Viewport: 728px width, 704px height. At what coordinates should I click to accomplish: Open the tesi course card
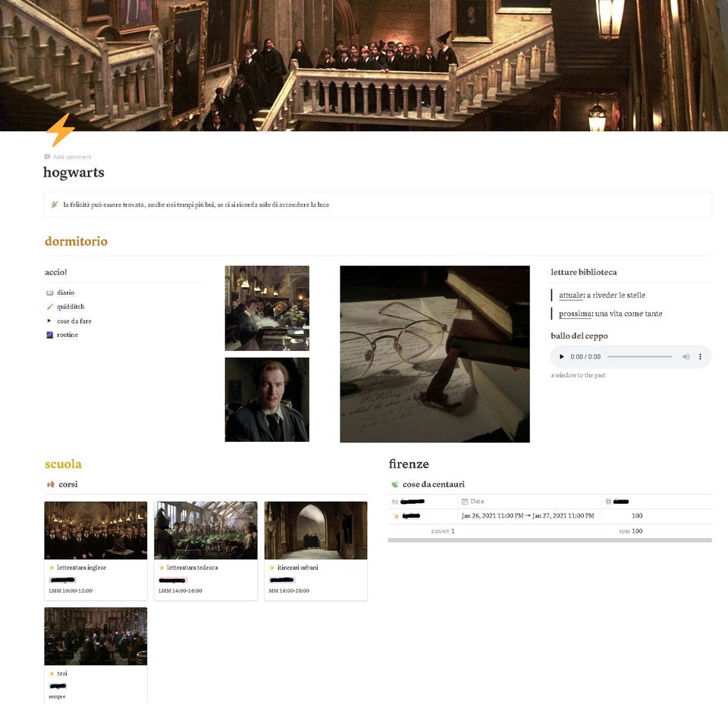(x=96, y=656)
